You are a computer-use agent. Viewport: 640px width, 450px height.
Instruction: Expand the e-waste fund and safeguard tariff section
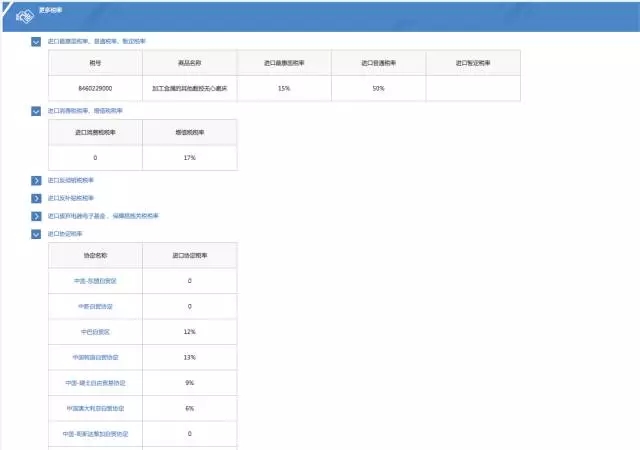click(x=36, y=216)
